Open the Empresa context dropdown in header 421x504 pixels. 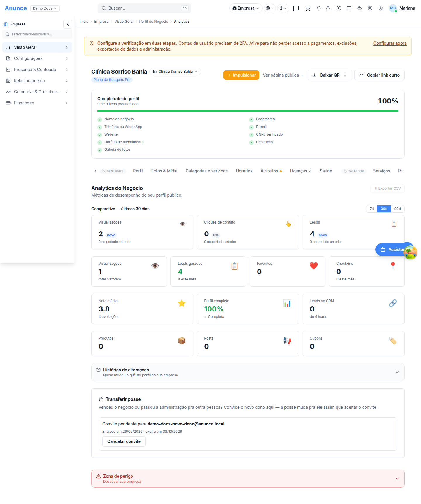[246, 8]
